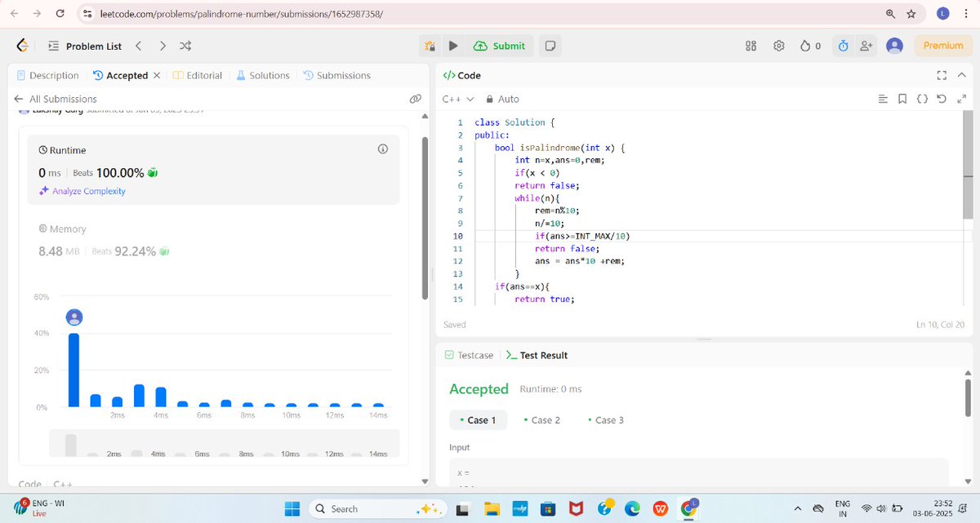The width and height of the screenshot is (980, 523).
Task: Reset code with the undo arrow icon
Action: (942, 99)
